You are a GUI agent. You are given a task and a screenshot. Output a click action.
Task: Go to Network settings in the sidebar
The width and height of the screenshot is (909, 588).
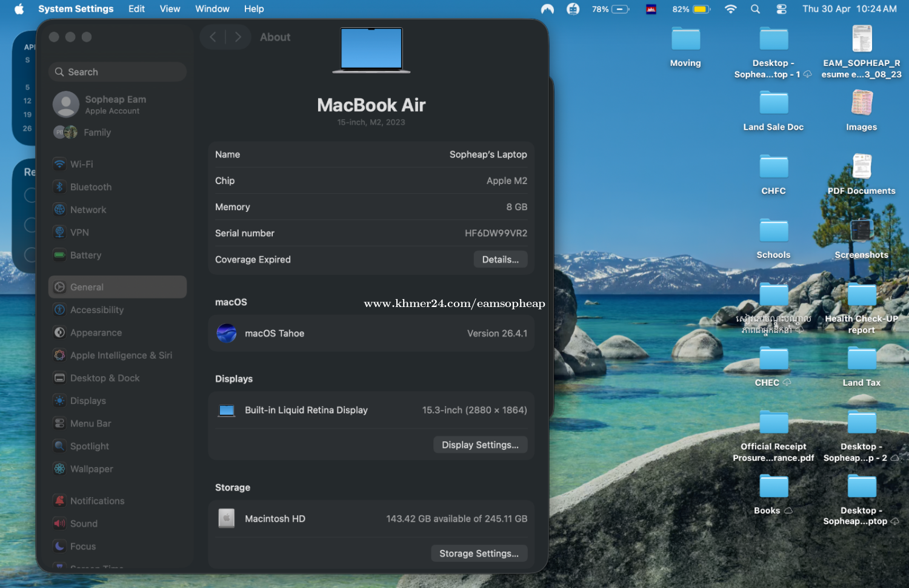[118, 210]
